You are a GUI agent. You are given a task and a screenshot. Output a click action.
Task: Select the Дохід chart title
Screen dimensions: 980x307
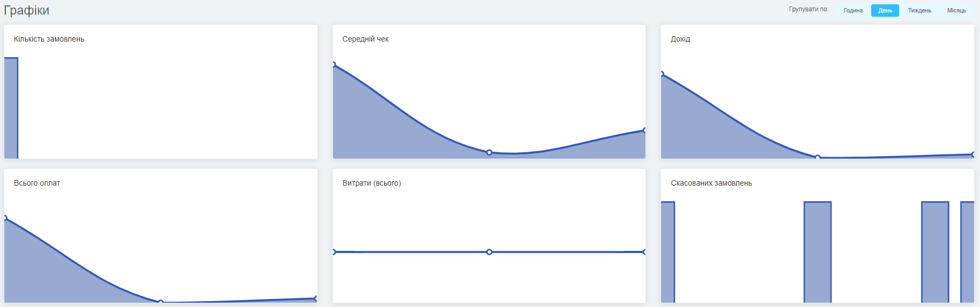click(680, 39)
